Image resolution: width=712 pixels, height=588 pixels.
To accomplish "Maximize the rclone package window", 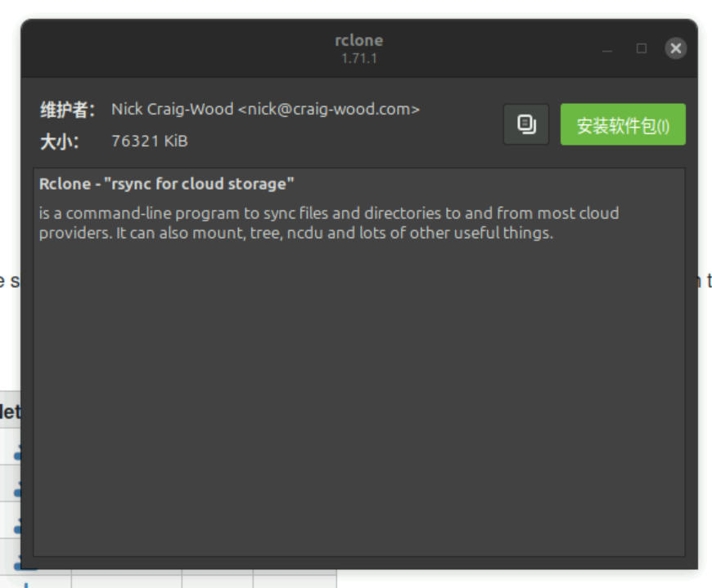I will (x=642, y=49).
